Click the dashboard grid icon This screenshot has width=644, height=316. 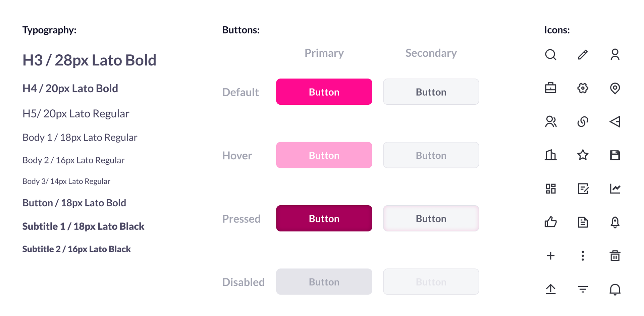550,189
